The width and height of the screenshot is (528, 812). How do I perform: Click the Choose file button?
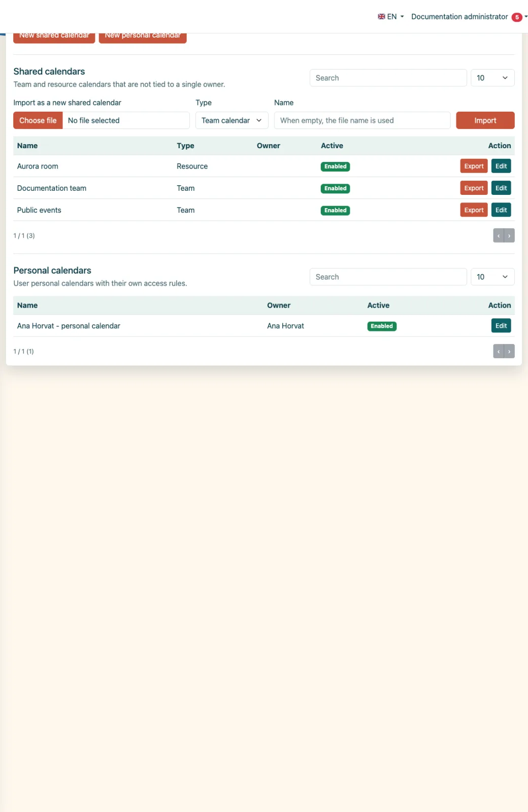click(38, 120)
